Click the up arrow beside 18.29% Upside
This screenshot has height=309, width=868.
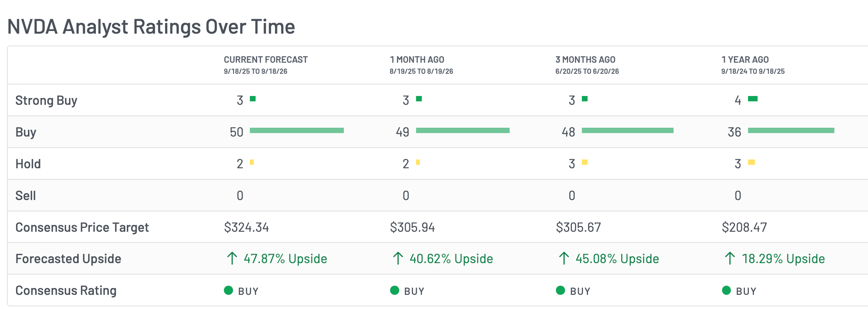(x=730, y=259)
